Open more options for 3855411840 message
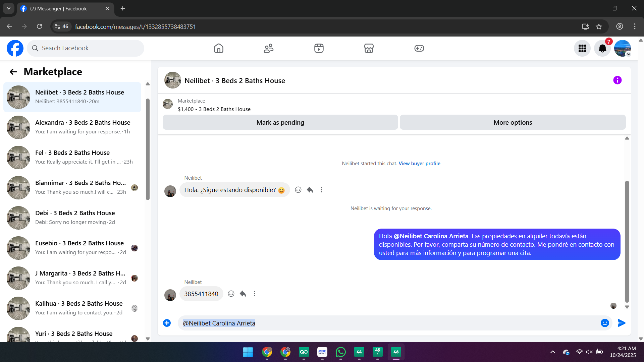644x362 pixels. [x=255, y=294]
